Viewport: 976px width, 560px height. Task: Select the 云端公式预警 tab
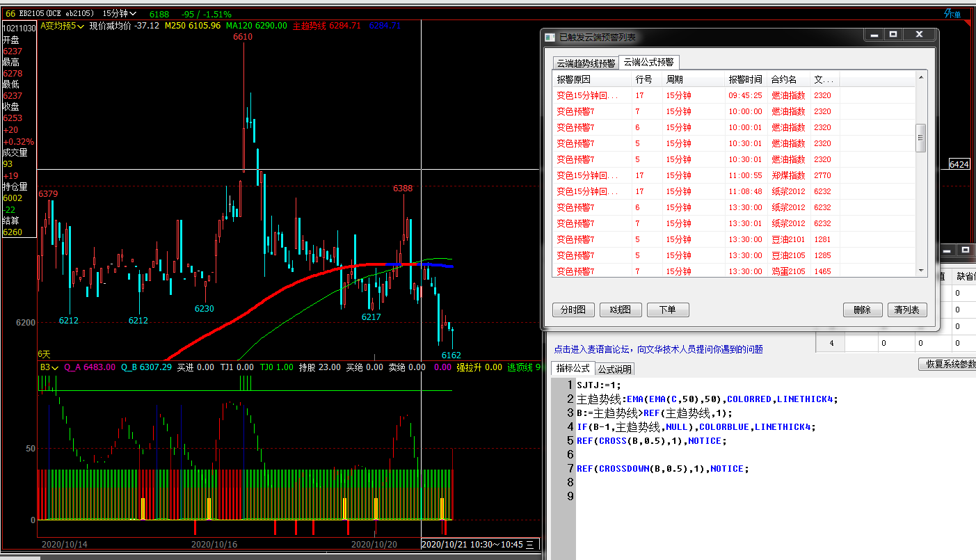coord(648,62)
